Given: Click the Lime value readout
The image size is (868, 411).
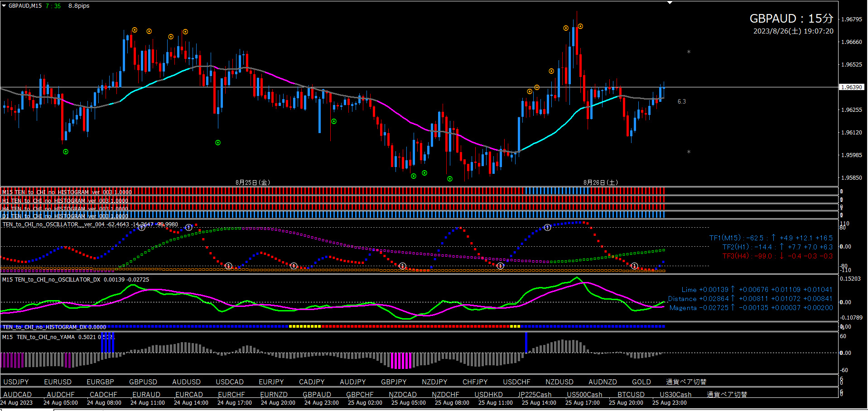Looking at the screenshot, I should (757, 290).
